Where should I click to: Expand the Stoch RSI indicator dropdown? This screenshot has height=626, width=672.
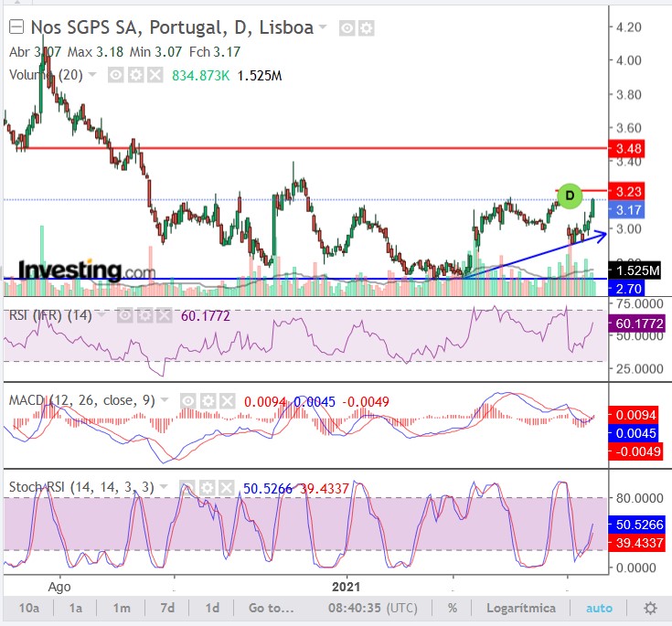(164, 487)
